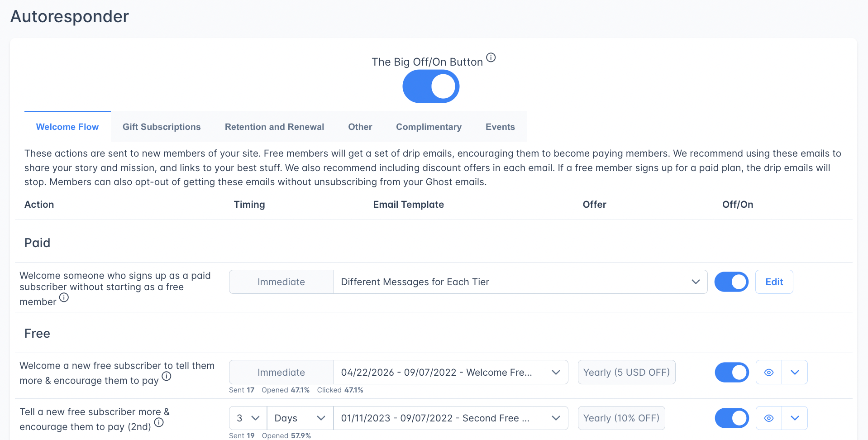Screen dimensions: 868x440
Task: Click the Free section heading
Action: (37, 334)
